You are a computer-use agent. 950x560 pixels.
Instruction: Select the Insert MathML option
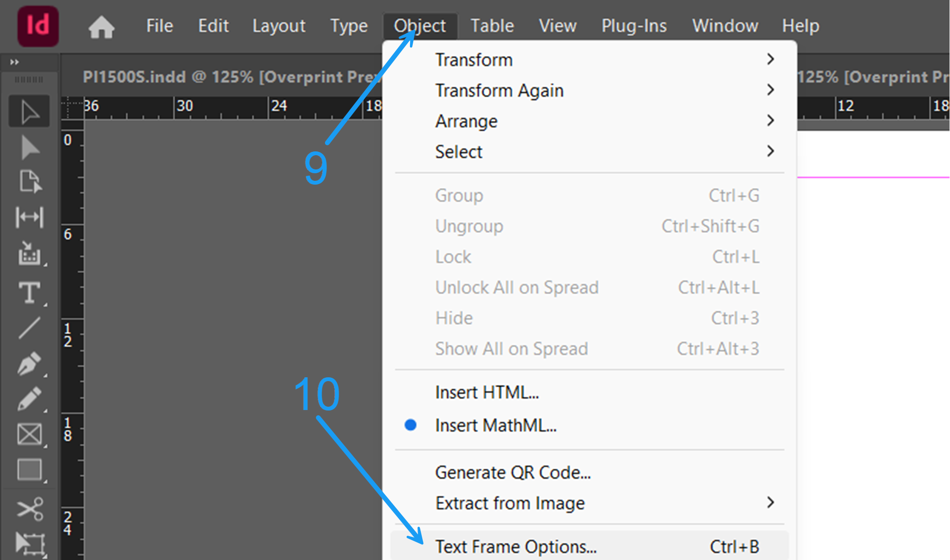tap(496, 425)
